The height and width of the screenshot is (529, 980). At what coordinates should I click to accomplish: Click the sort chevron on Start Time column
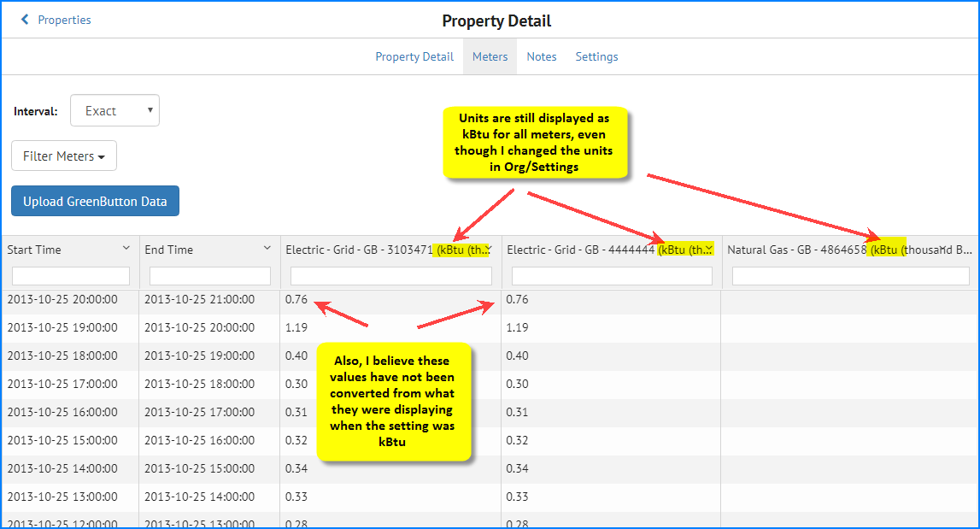click(x=128, y=248)
